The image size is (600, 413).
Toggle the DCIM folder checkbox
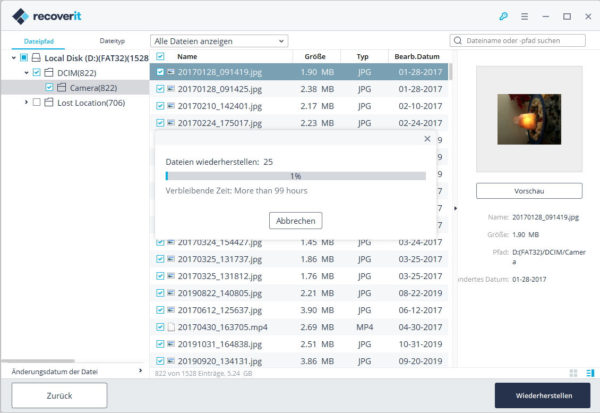tap(36, 72)
